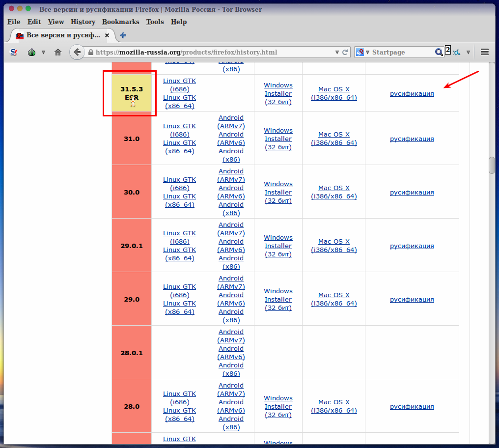This screenshot has width=499, height=448.
Task: Open русификация link for version 29.0
Action: (x=412, y=299)
